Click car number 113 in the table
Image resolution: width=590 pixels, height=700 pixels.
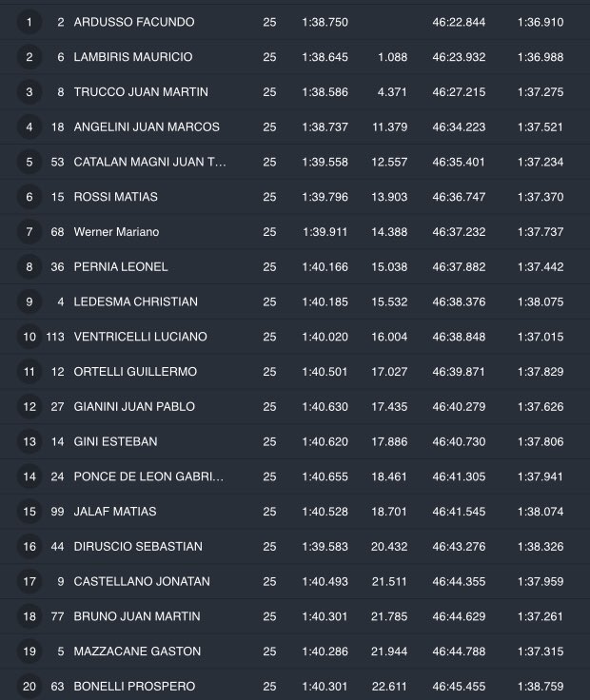click(x=54, y=337)
